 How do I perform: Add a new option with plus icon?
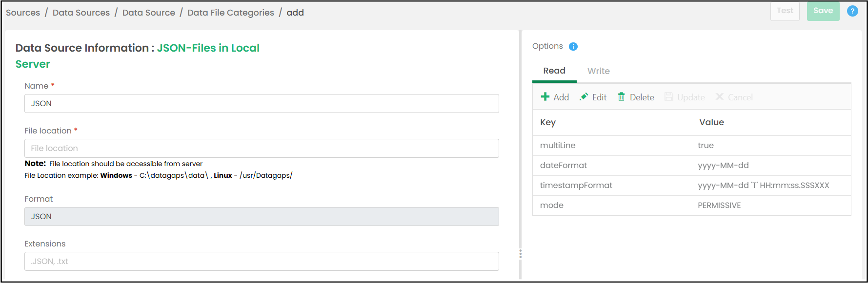coord(545,97)
